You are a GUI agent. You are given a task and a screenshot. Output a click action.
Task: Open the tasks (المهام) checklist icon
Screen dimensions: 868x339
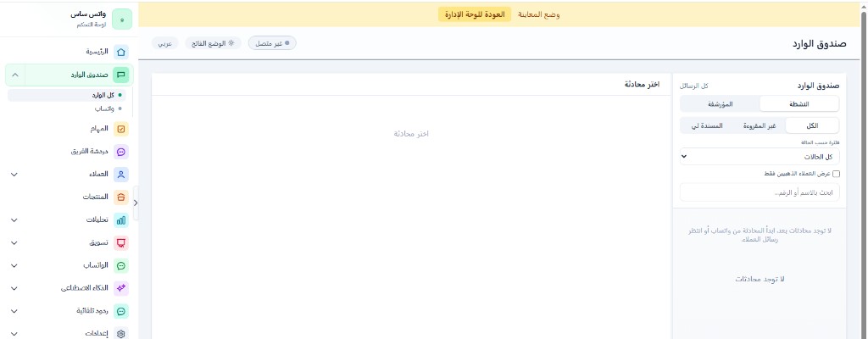[121, 129]
